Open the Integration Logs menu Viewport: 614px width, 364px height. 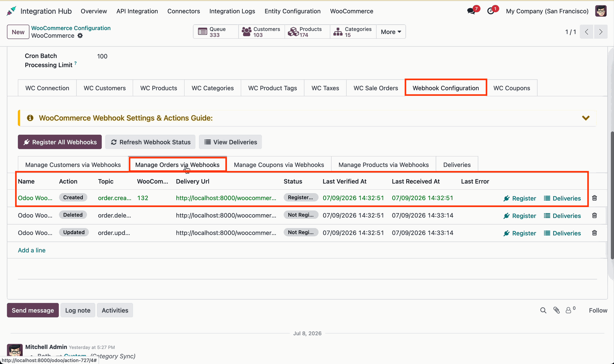(x=232, y=11)
